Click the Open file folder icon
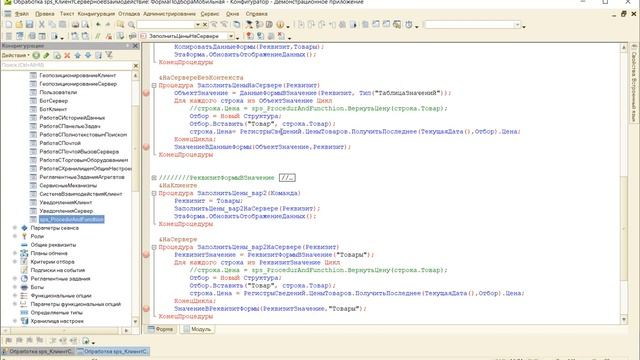This screenshot has width=640, height=360. coord(19,25)
